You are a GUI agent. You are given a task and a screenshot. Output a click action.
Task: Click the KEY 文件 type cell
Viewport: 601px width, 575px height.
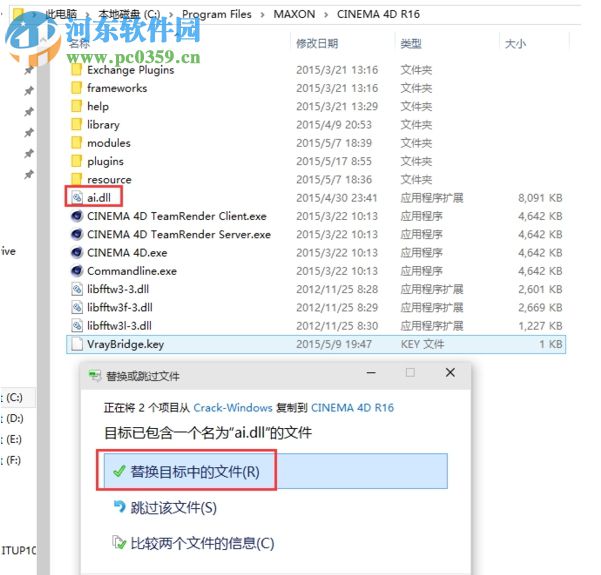[422, 344]
